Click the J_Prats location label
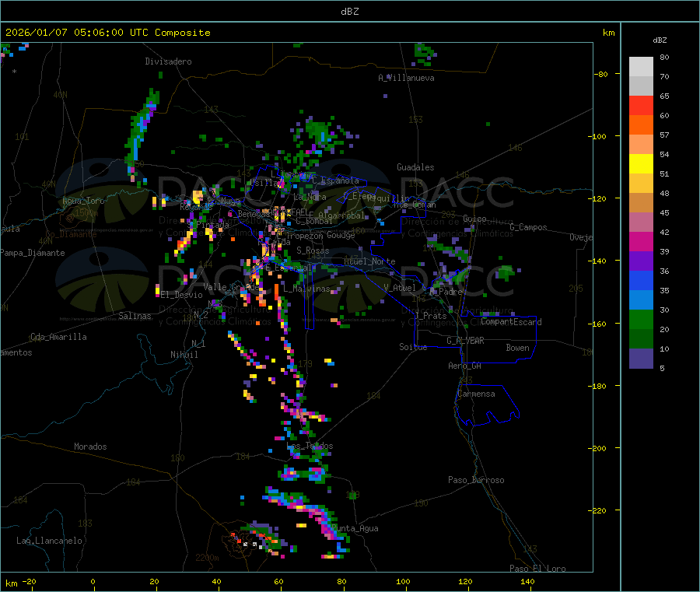Viewport: 700px width, 592px height. [x=431, y=316]
